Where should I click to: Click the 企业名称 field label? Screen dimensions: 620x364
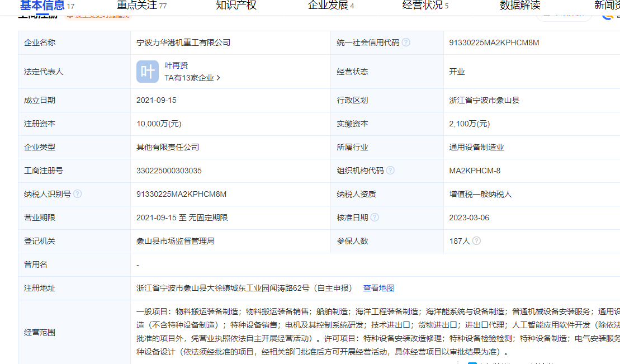pos(40,42)
